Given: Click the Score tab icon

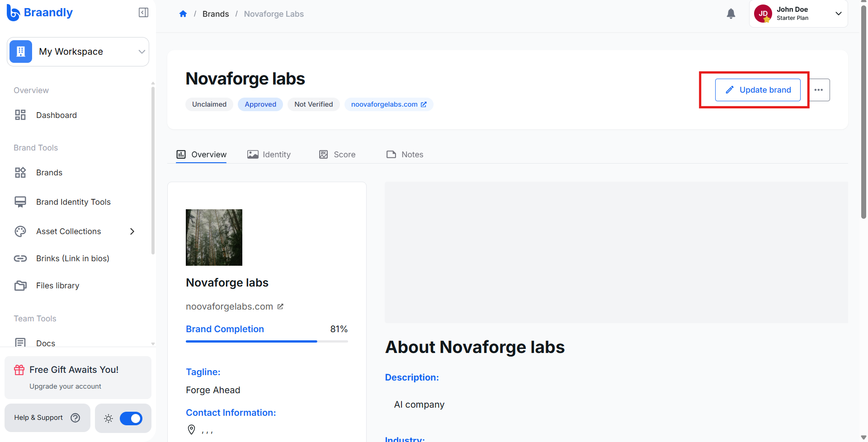Looking at the screenshot, I should point(324,155).
